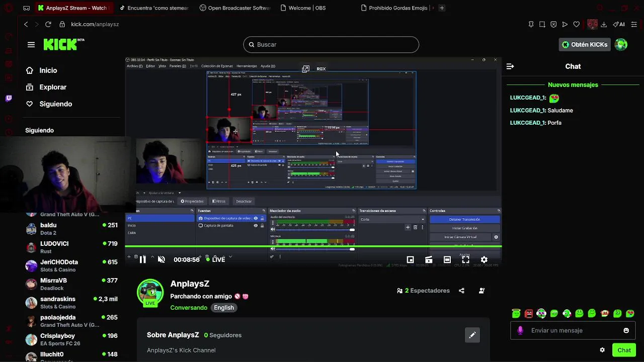Open clip creation icon in player
The height and width of the screenshot is (362, 644).
coord(429,259)
